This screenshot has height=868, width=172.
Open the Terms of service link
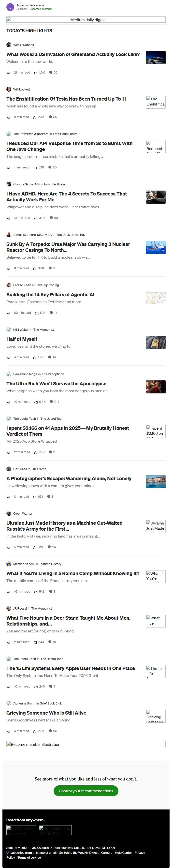point(29,858)
